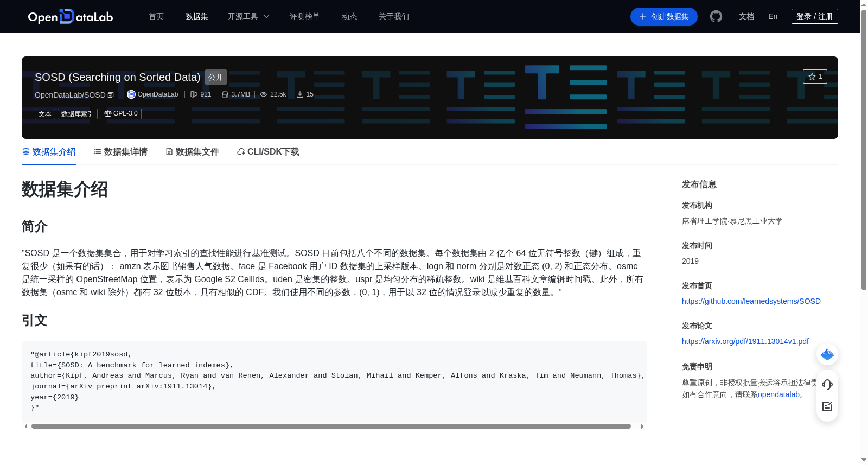This screenshot has width=868, height=465.
Task: Open the headset customer support icon
Action: pyautogui.click(x=827, y=385)
